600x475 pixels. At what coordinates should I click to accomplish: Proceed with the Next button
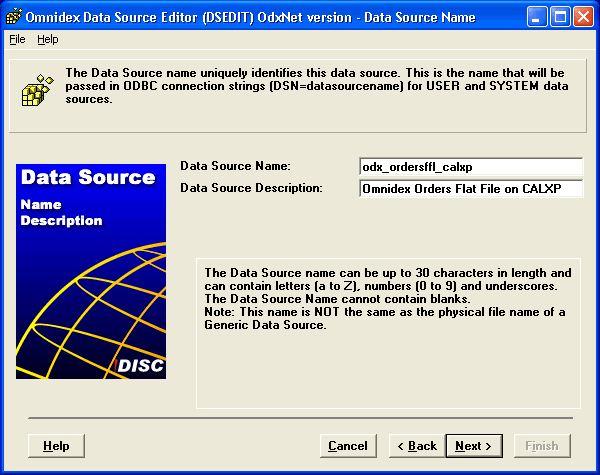474,446
